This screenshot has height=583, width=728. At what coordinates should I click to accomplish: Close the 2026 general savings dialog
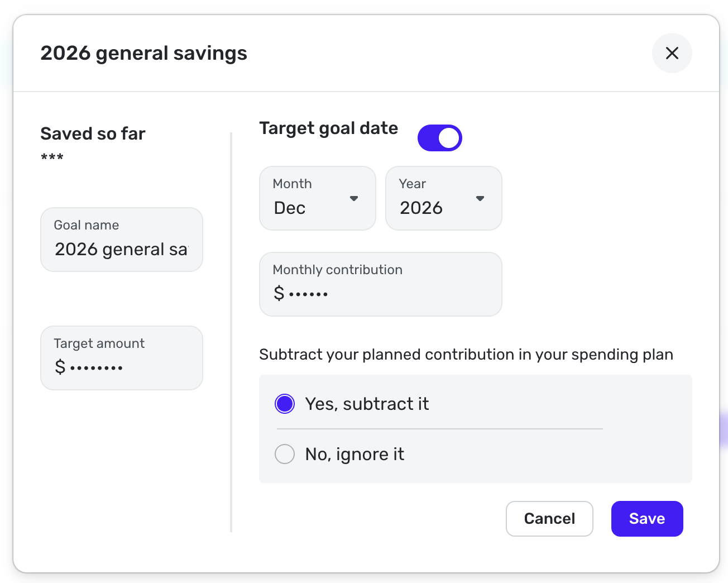tap(672, 53)
